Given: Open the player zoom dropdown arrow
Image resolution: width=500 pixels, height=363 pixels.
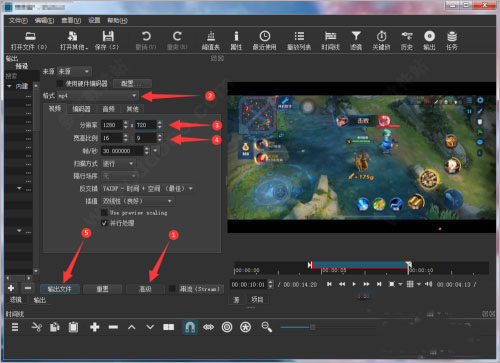Looking at the screenshot, I should [400, 284].
